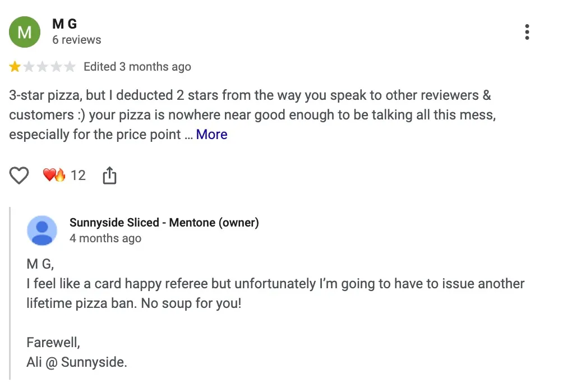Open the three-dot options menu
This screenshot has width=567, height=392.
(x=527, y=32)
